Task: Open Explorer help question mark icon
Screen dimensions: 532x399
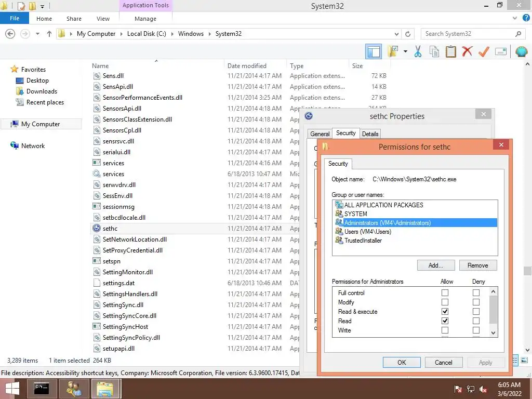Action: coord(526,18)
